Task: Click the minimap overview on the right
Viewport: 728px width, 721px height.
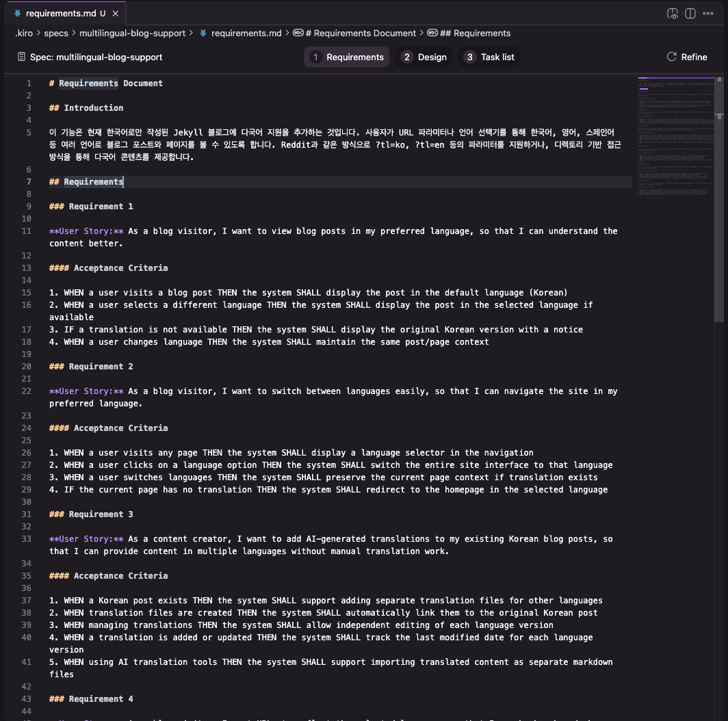Action: [x=676, y=140]
